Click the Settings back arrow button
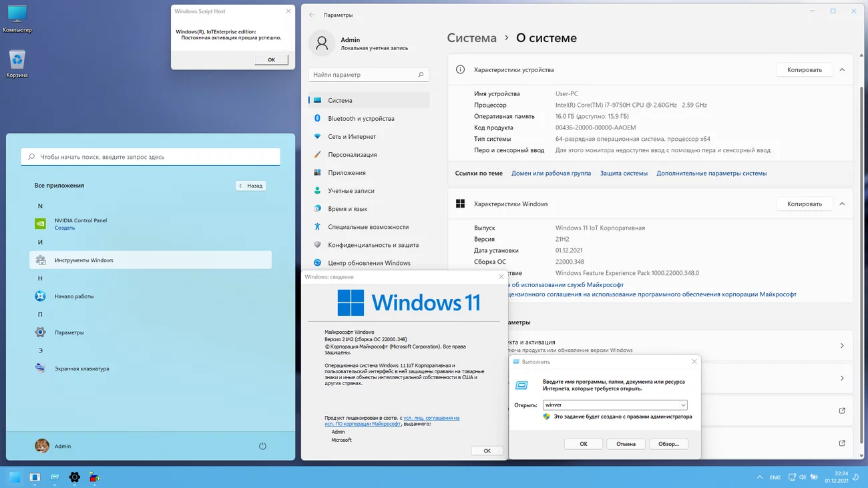This screenshot has width=868, height=488. pyautogui.click(x=312, y=15)
